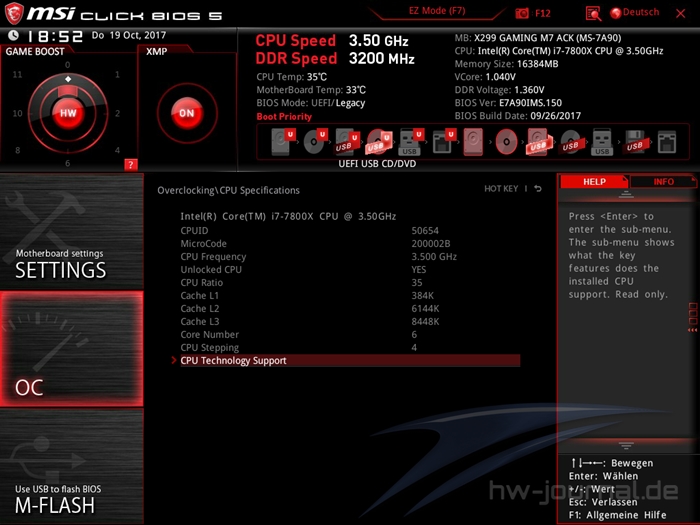Viewport: 700px width, 525px height.
Task: Open the OC overclocking tile
Action: (71, 349)
